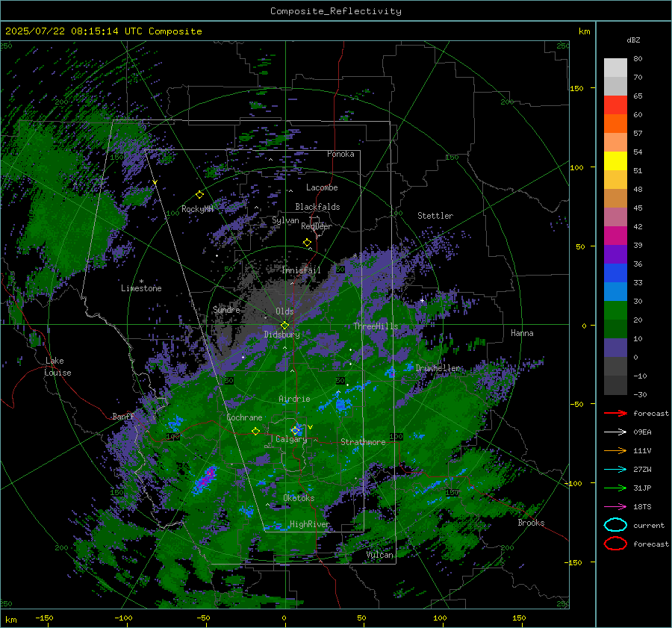Click yellow diamond radar center near Didsbury
The image size is (672, 628).
[x=284, y=325]
